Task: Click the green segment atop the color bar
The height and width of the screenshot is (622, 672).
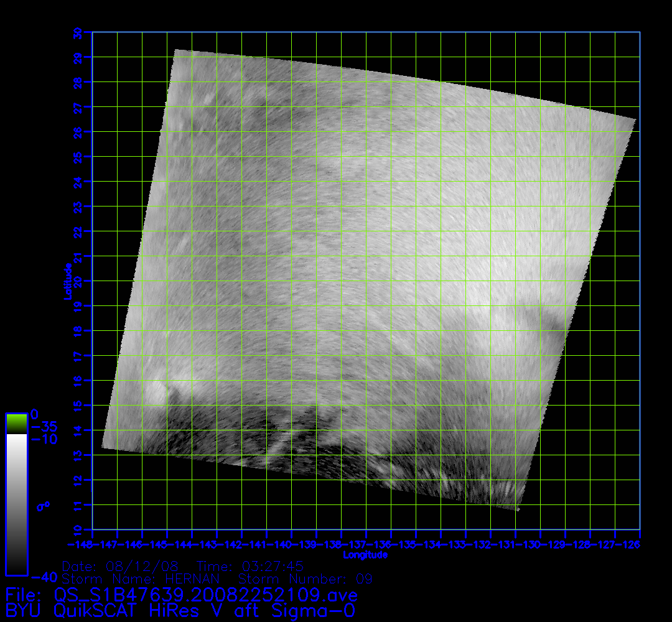Action: point(16,423)
